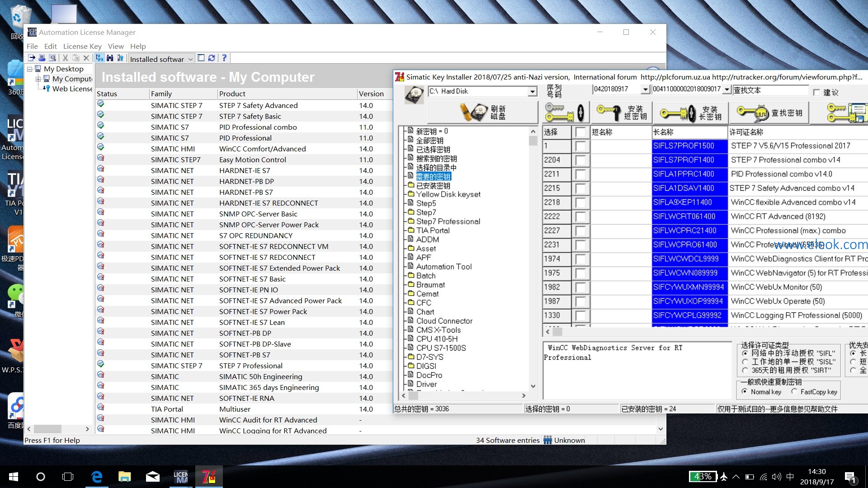Click the blue question mark help icon
Viewport: 868px width, 488px height.
tap(224, 58)
